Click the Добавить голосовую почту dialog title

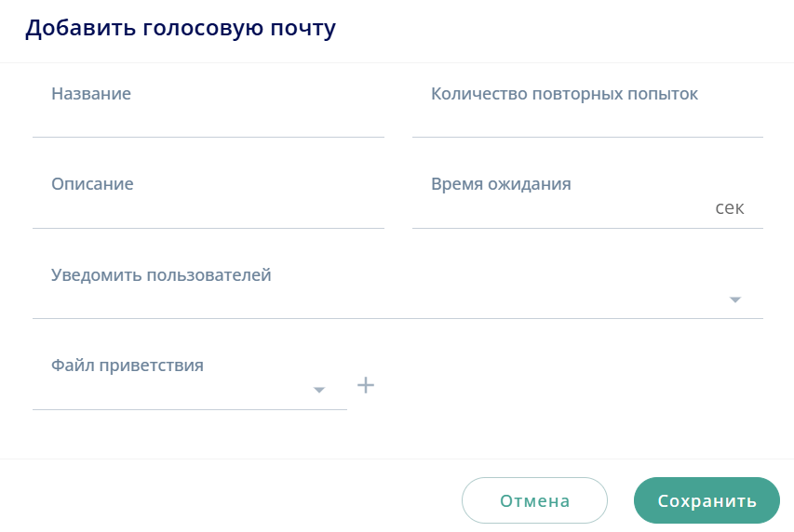[x=181, y=29]
